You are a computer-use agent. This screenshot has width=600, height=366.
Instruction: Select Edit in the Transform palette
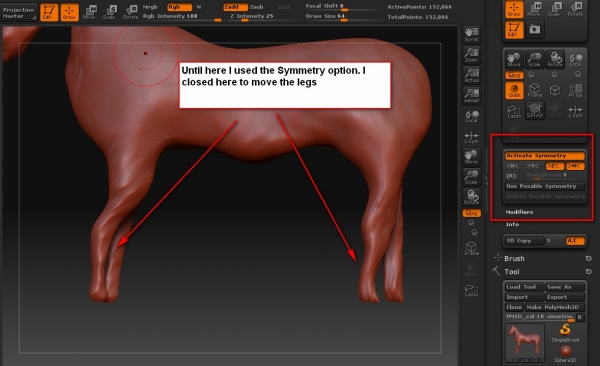[x=514, y=29]
